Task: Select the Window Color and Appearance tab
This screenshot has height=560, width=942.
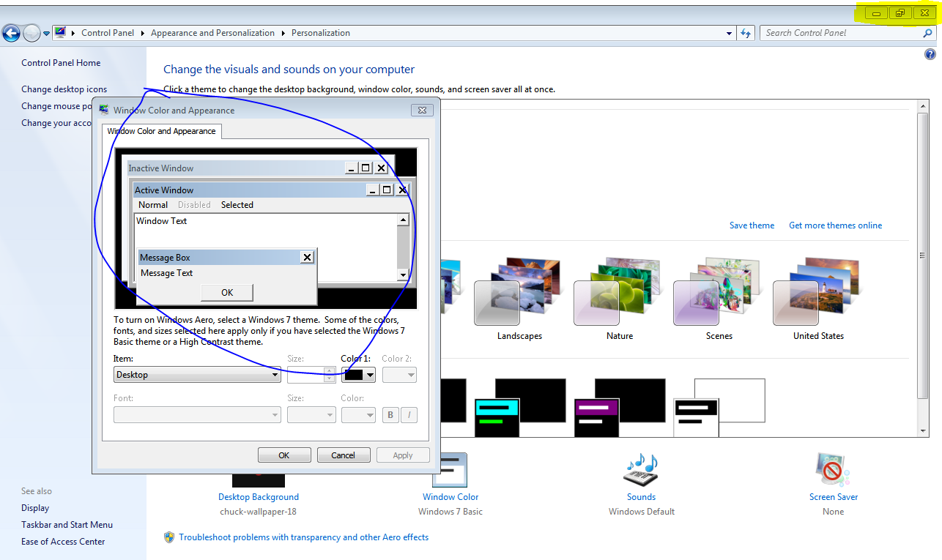Action: (161, 131)
